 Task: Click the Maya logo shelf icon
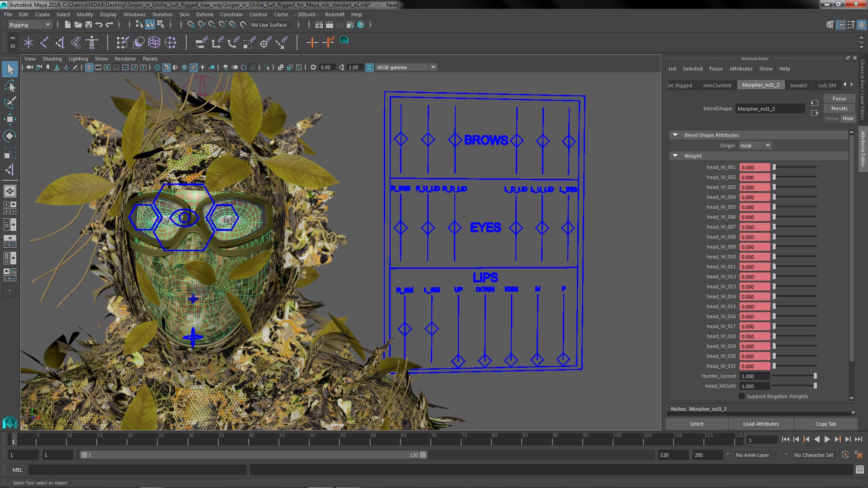(344, 41)
